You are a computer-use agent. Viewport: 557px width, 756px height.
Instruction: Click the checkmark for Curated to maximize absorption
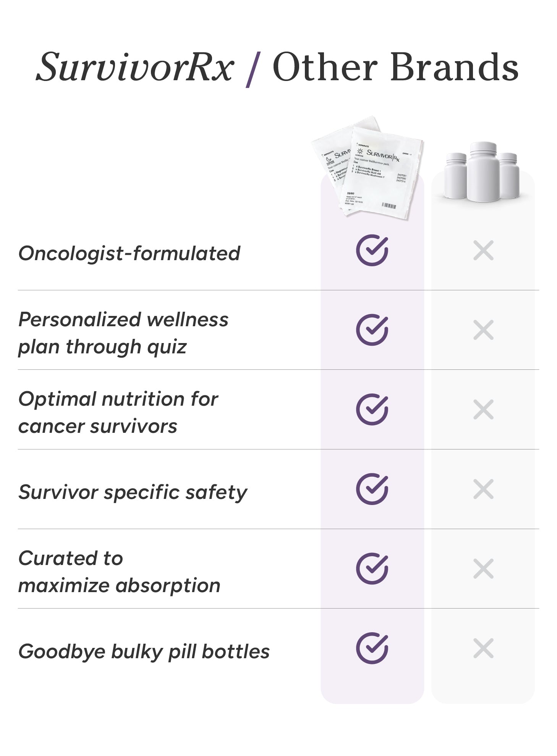tap(372, 568)
